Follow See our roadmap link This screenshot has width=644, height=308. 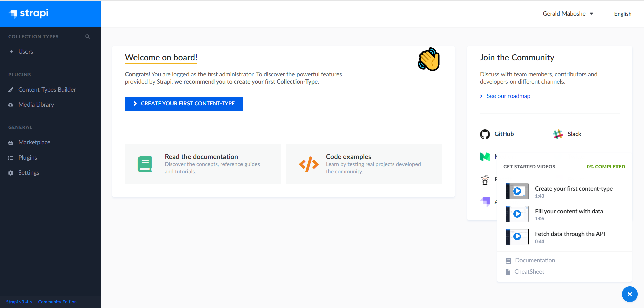point(508,96)
